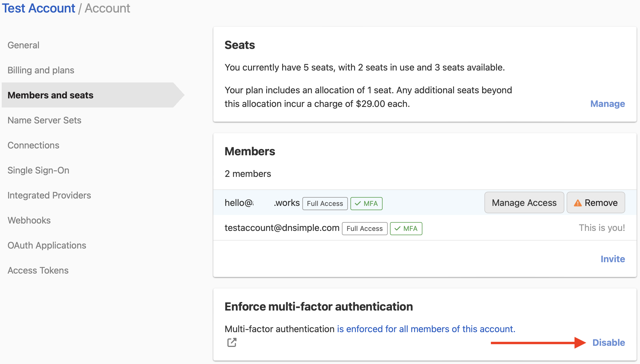This screenshot has height=364, width=640.
Task: Open Access Tokens section
Action: tap(38, 270)
